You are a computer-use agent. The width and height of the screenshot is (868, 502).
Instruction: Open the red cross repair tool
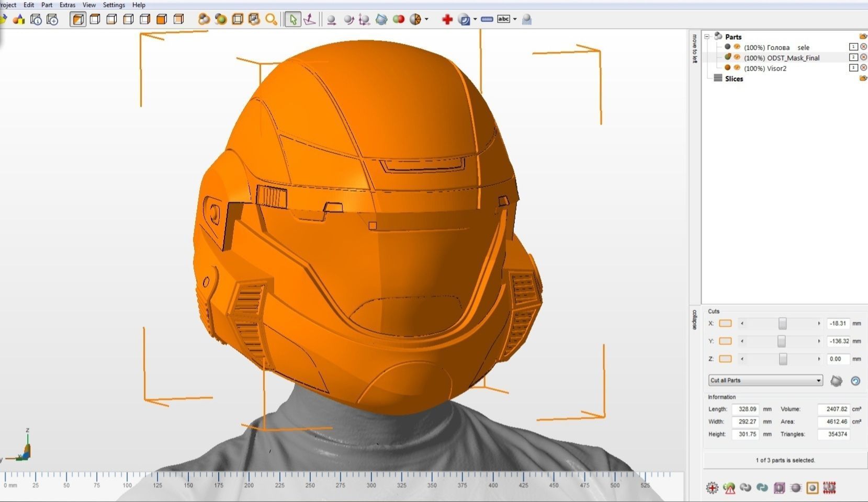pos(447,19)
